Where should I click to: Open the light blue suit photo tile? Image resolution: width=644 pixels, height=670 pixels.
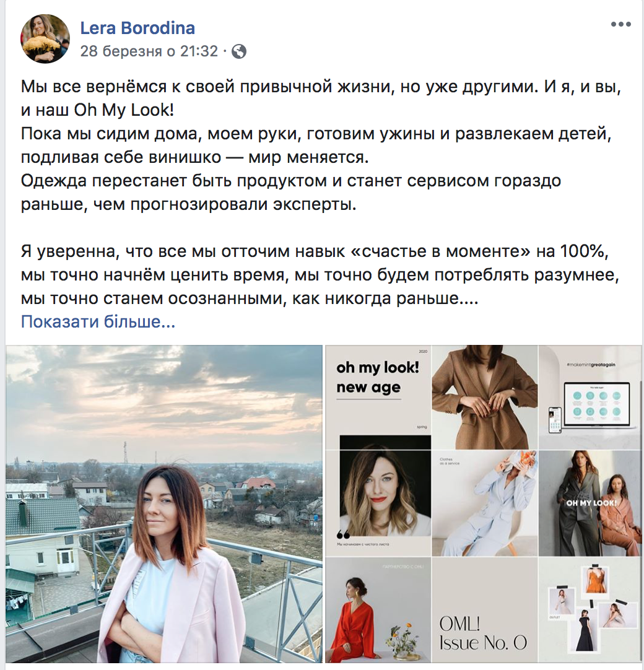click(x=485, y=503)
